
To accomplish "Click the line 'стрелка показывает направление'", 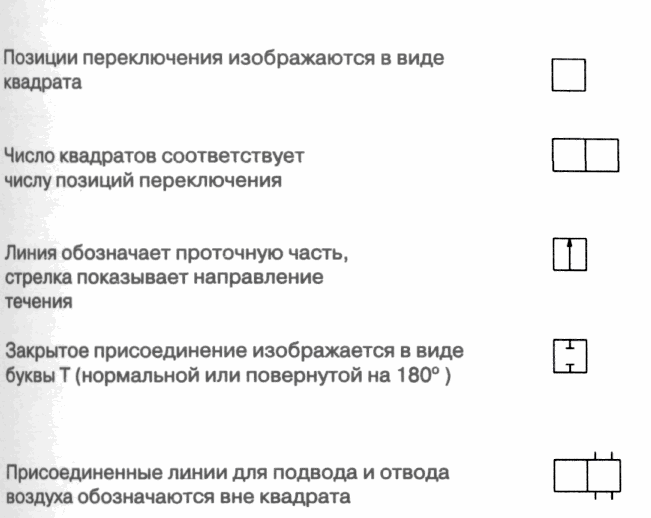I will coord(164,277).
